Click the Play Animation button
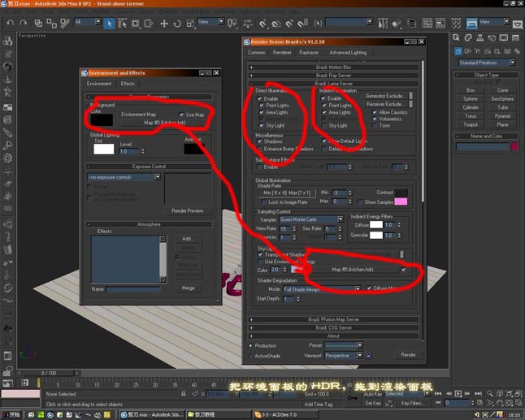This screenshot has width=525, height=420. [x=458, y=393]
